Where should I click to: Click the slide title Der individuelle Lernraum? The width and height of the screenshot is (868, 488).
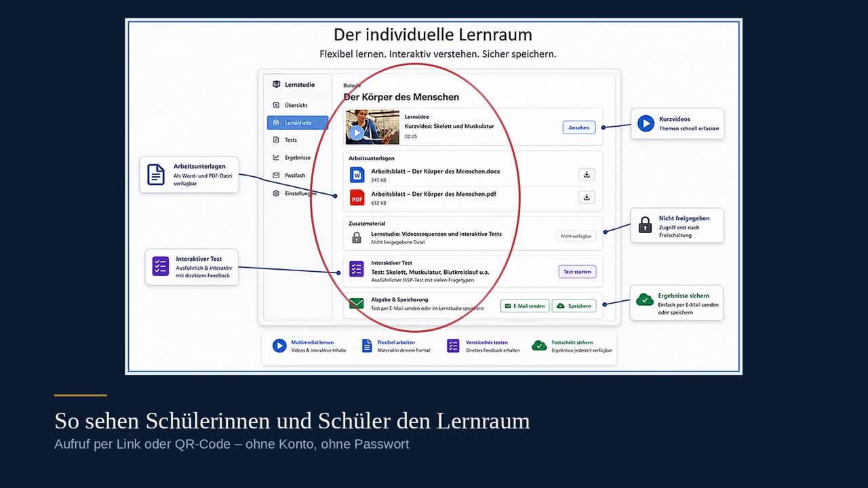433,35
